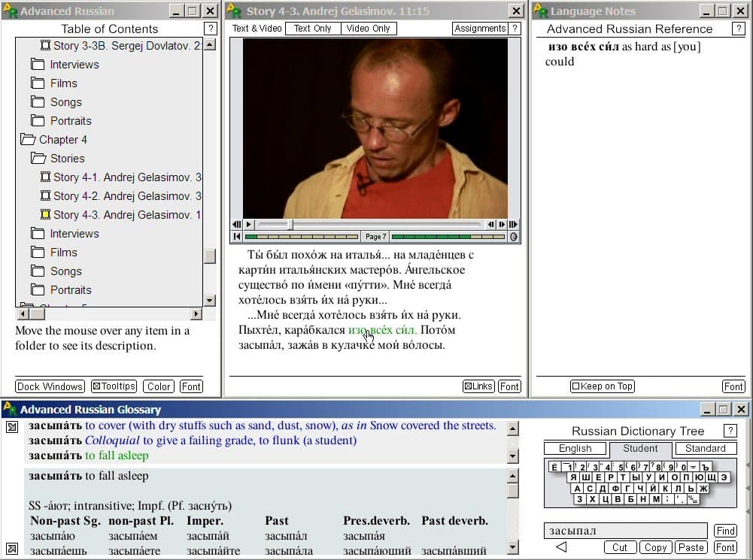Click the dictionary search input field
The height and width of the screenshot is (560, 753).
(624, 531)
